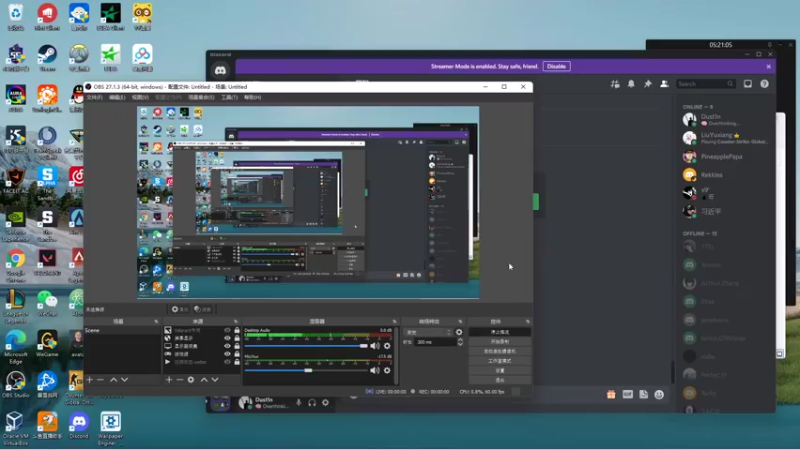Open source properties gear in Sources panel

(191, 380)
